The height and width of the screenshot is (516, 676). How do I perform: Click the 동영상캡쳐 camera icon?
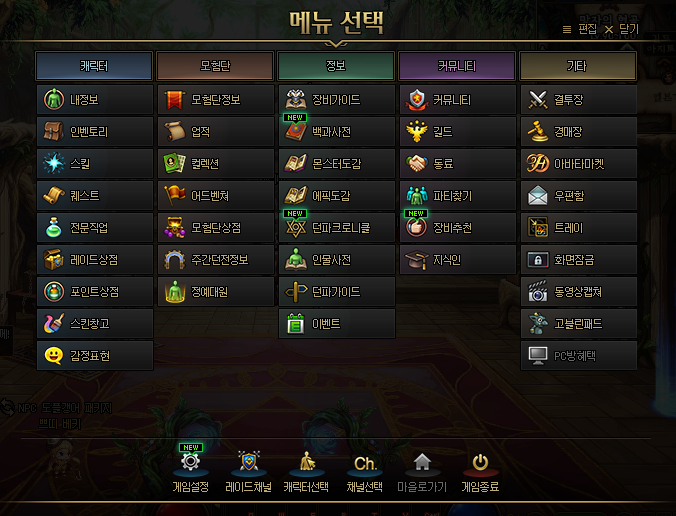[538, 291]
